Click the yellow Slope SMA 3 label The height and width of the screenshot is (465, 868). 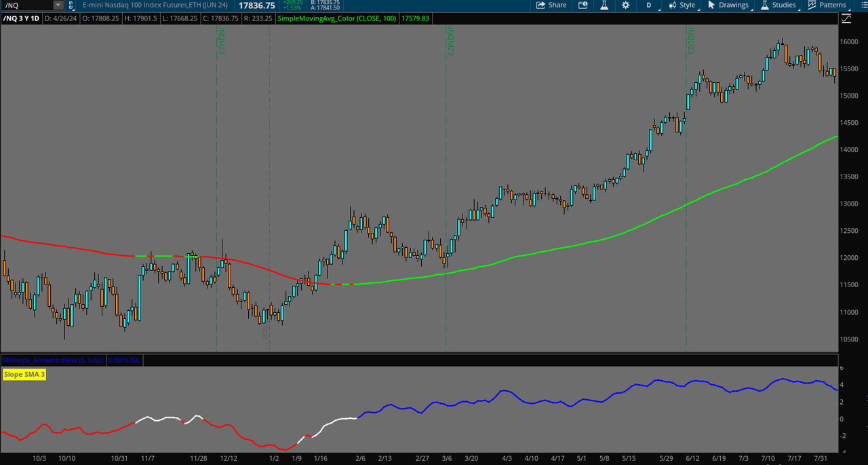click(24, 375)
